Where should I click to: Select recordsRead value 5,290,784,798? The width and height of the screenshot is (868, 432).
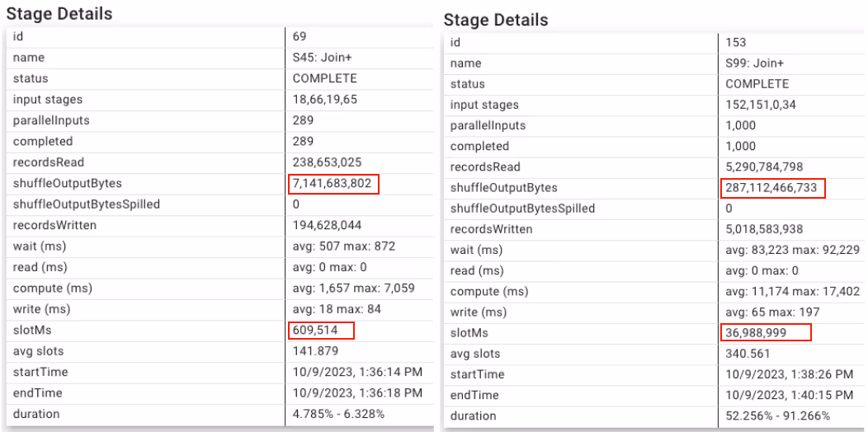tap(764, 167)
